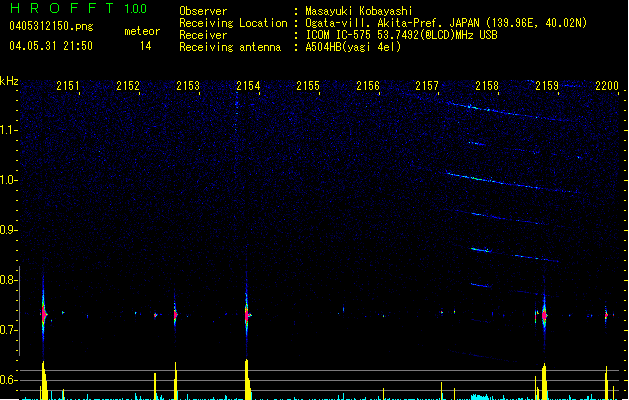Screen dimensions: 629x400
Task: Click the 2152 time marker
Action: (128, 86)
